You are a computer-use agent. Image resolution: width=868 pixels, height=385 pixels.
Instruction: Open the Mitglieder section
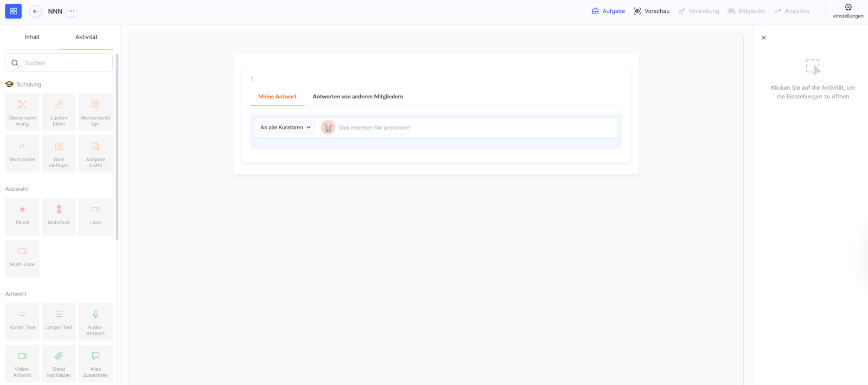[746, 11]
